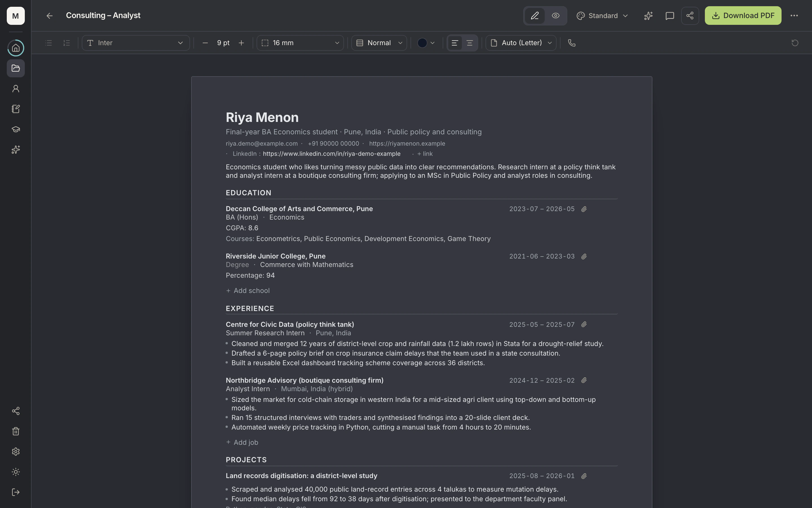Image resolution: width=812 pixels, height=508 pixels.
Task: Select center text alignment
Action: point(470,43)
